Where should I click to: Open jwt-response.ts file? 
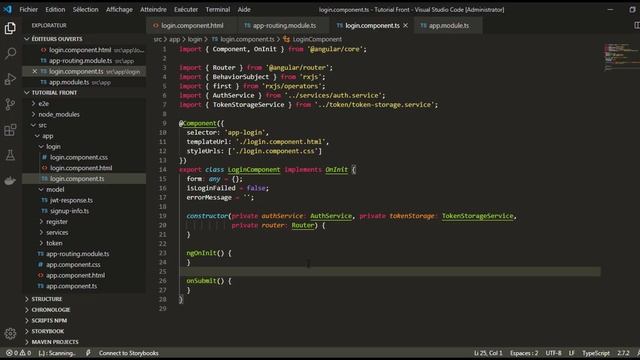point(71,200)
